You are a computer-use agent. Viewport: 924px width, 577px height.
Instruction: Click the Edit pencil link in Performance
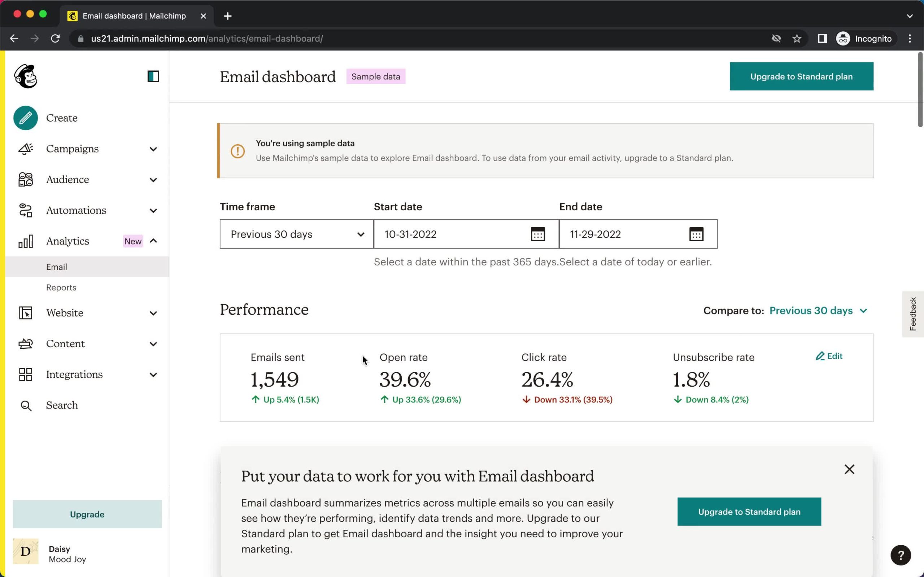click(x=829, y=356)
